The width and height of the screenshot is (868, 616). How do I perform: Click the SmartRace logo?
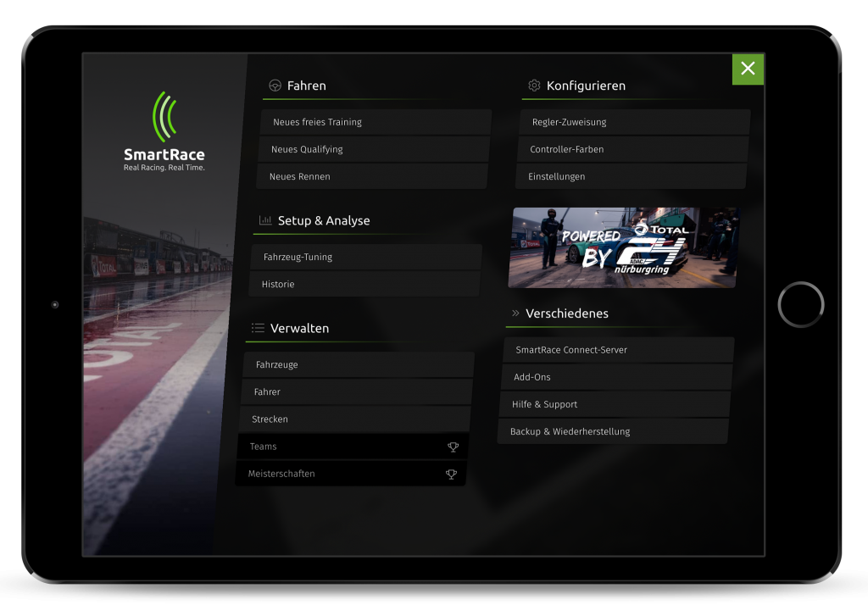164,131
